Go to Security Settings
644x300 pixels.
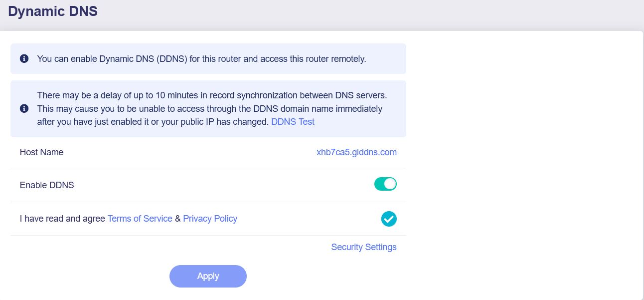[363, 247]
